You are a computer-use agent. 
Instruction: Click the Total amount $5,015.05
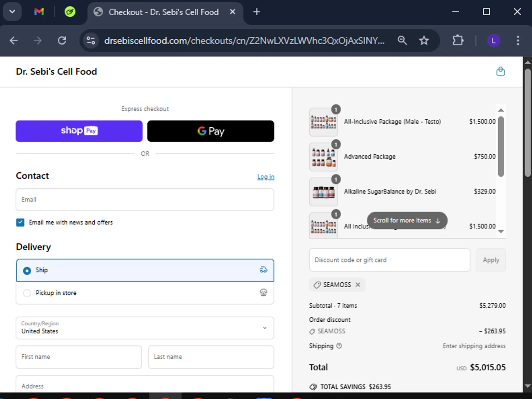pyautogui.click(x=488, y=367)
